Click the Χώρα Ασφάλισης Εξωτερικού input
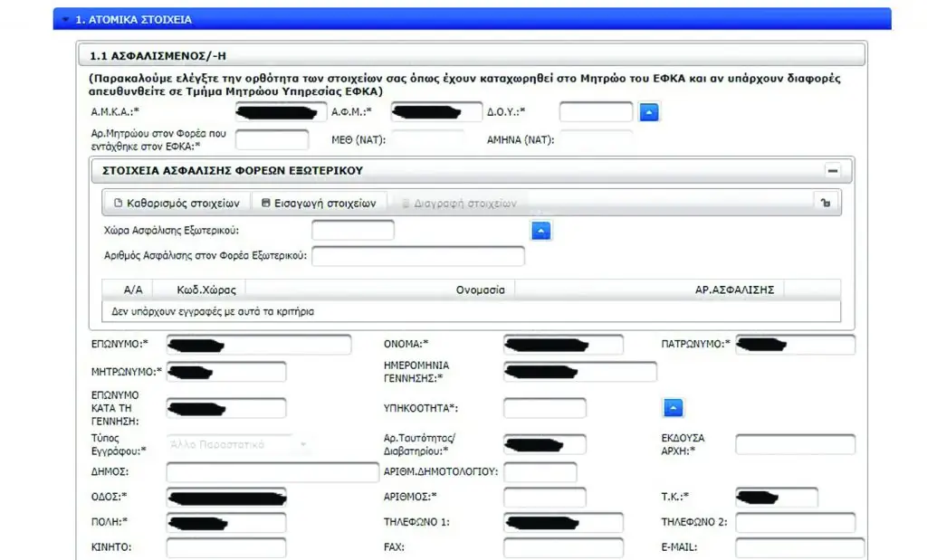Screen dimensions: 927x560 pyautogui.click(x=352, y=231)
